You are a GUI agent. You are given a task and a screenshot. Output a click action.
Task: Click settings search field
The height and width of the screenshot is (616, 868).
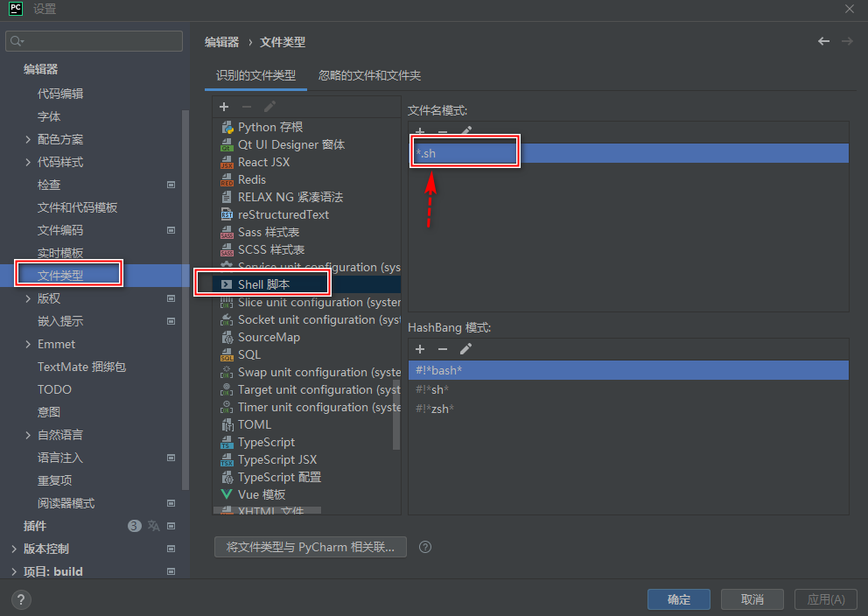point(94,41)
